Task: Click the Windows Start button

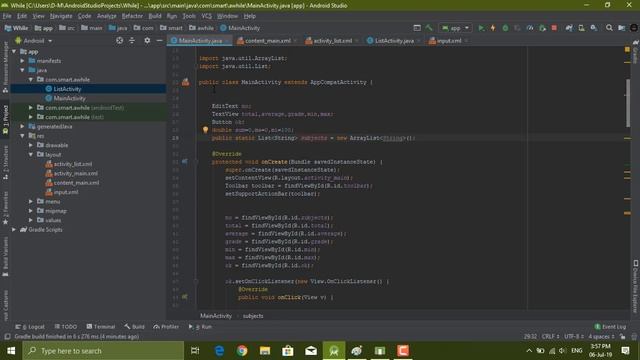Action: pos(11,351)
